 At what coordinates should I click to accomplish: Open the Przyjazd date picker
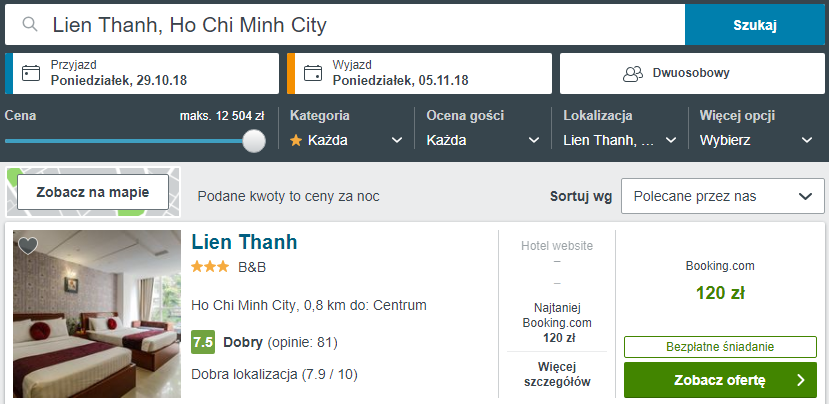142,74
